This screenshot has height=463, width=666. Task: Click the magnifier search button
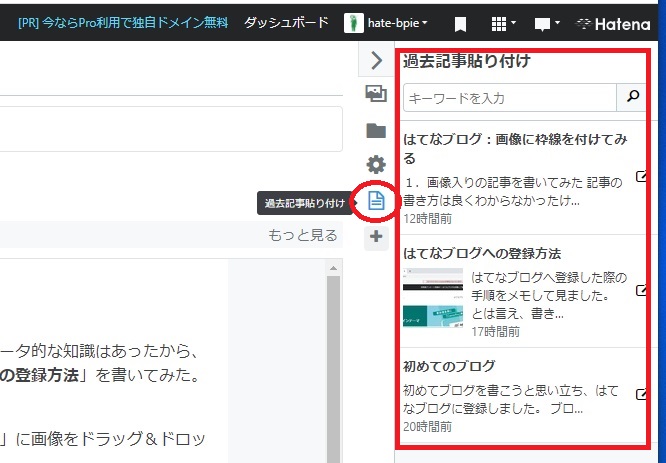(632, 97)
